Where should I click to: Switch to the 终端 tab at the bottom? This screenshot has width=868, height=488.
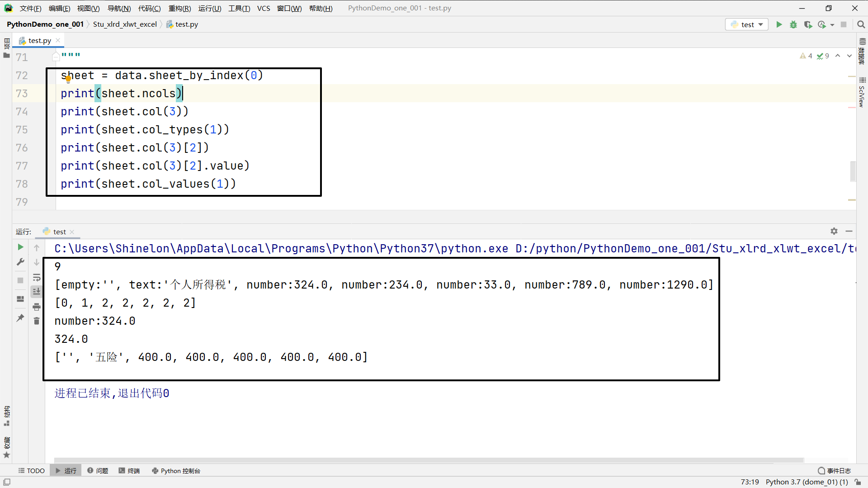click(x=129, y=470)
